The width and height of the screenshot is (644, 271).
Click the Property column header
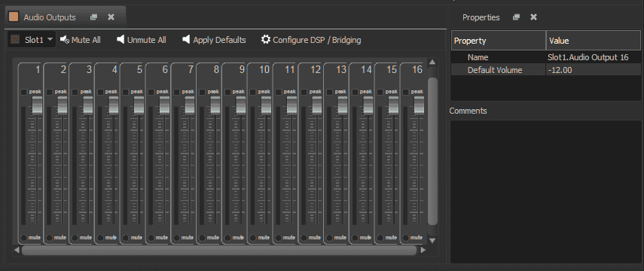pyautogui.click(x=499, y=41)
